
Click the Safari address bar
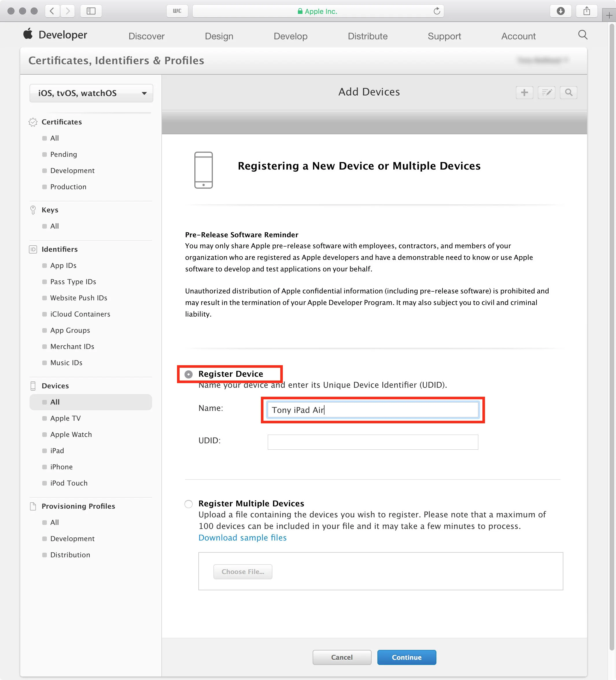click(318, 11)
